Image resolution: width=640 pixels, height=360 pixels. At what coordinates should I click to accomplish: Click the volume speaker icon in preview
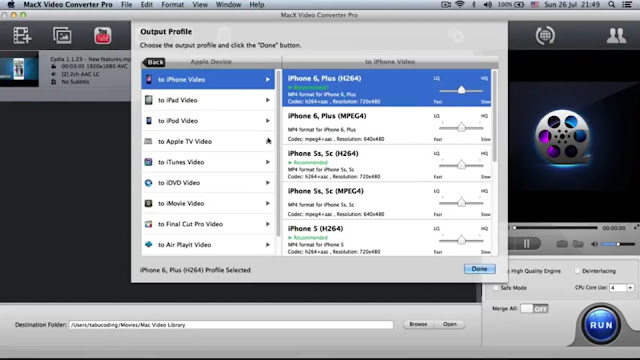tap(594, 244)
